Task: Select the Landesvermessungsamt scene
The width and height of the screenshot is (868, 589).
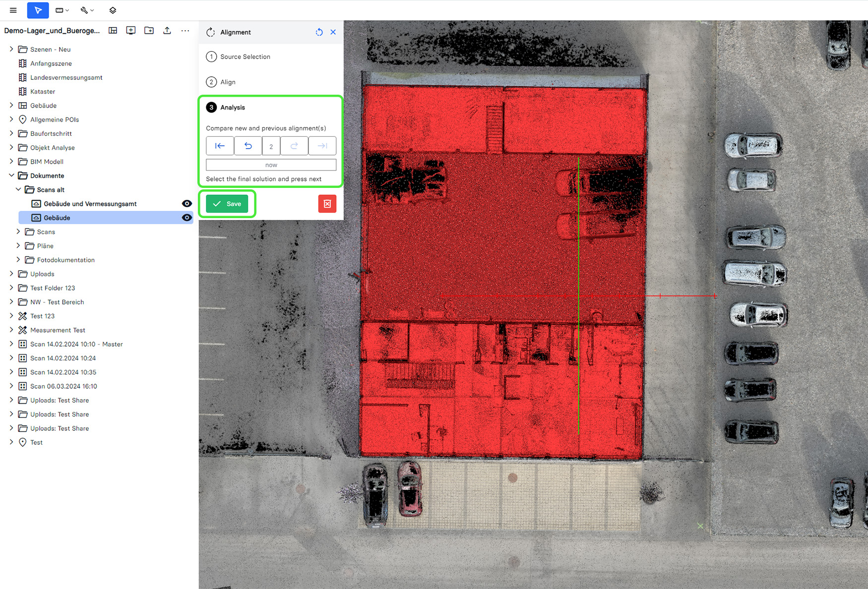Action: [66, 77]
